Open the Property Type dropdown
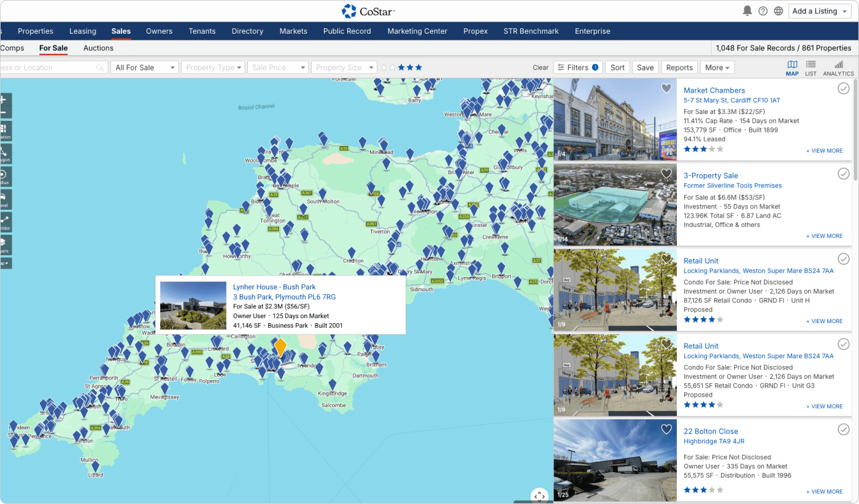 (x=214, y=67)
